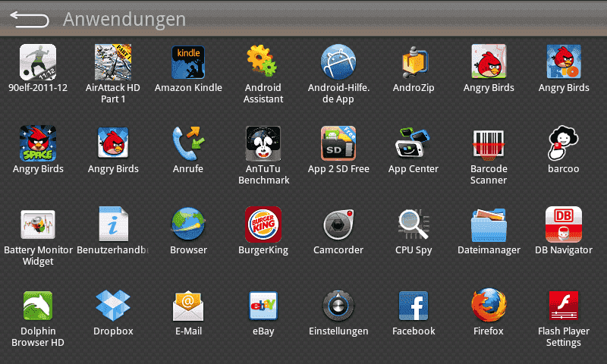Open CPU Spy
607x364 pixels.
[x=414, y=224]
